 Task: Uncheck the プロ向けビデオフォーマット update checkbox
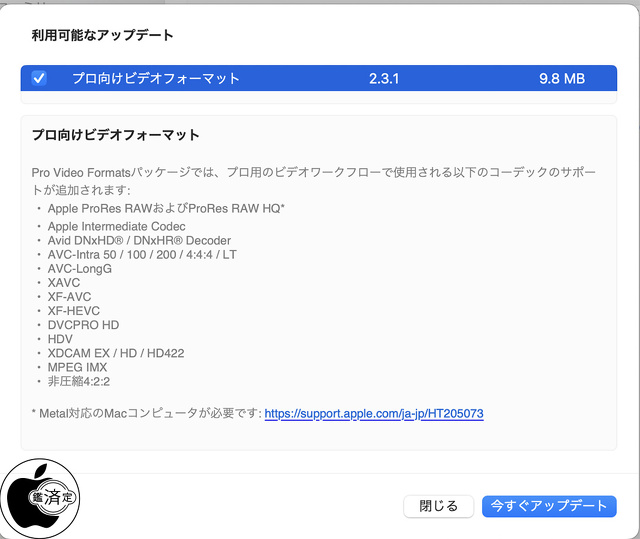[39, 78]
